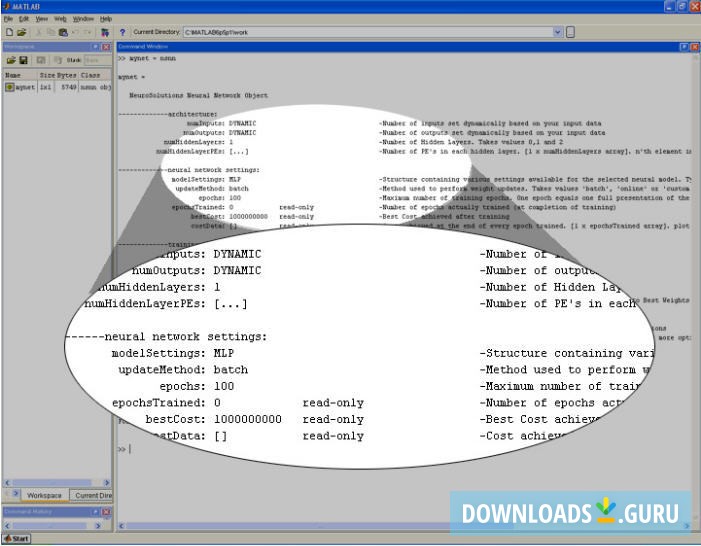The image size is (701, 546).
Task: Undo the last action from toolbar
Action: [75, 32]
